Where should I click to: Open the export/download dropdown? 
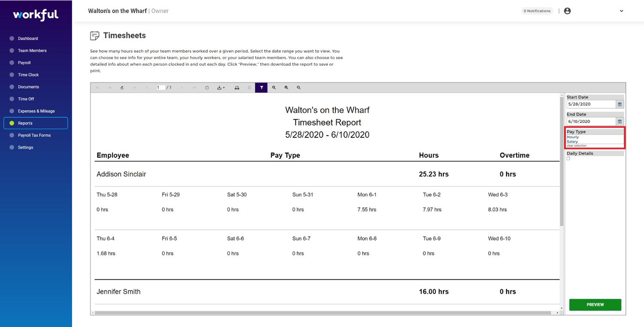pyautogui.click(x=221, y=88)
